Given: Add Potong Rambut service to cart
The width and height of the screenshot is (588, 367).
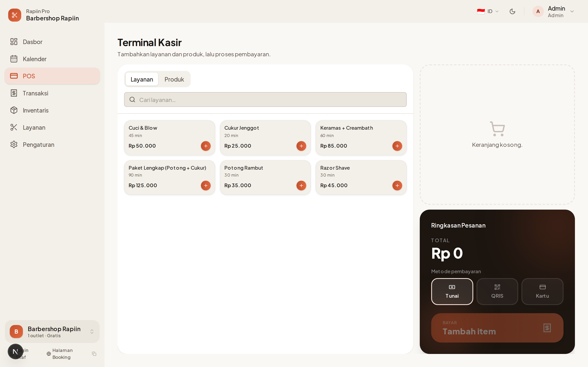Looking at the screenshot, I should [301, 186].
